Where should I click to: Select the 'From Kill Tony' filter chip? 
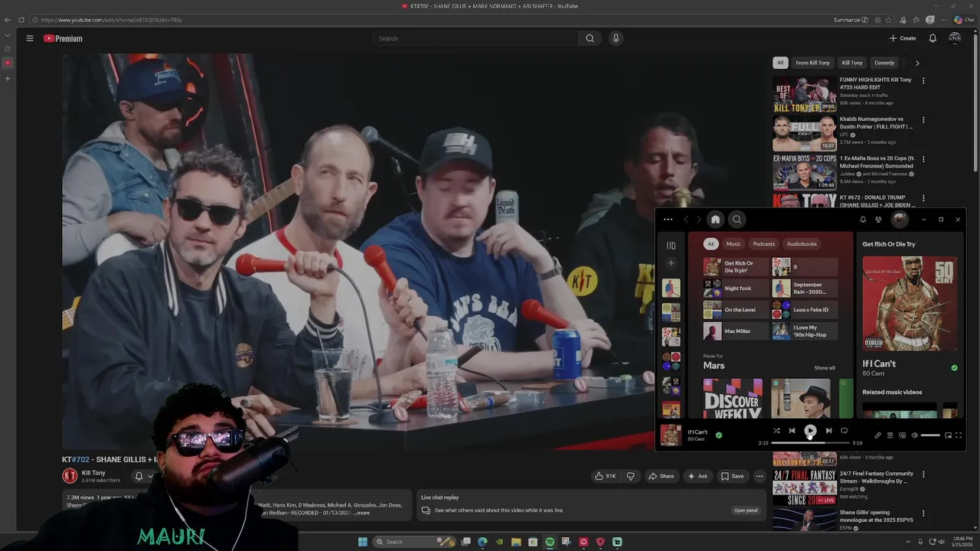tap(812, 63)
